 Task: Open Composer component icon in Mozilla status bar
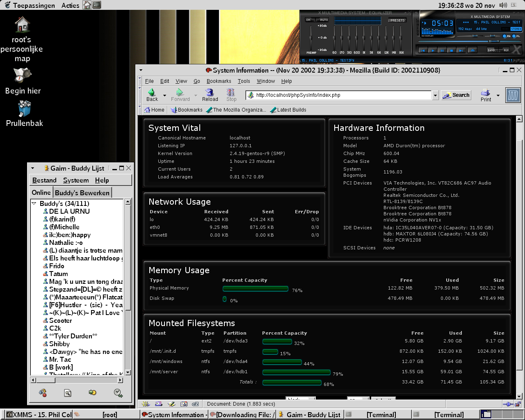171,404
